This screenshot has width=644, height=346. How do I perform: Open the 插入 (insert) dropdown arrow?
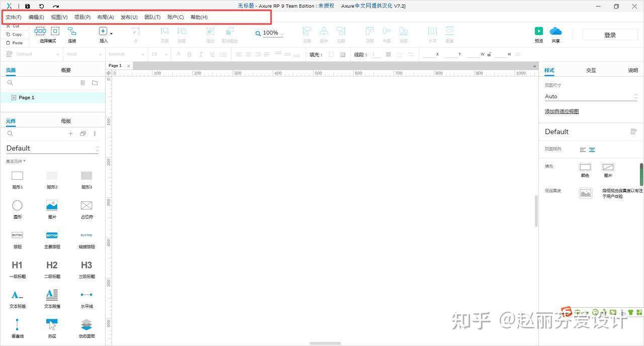click(110, 33)
